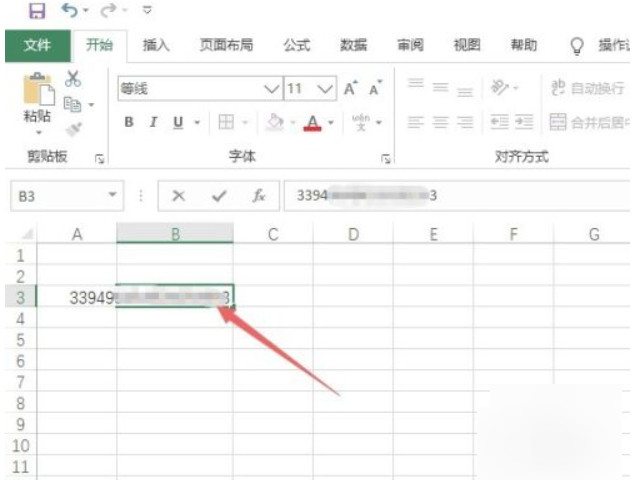Switch to the 开始 (Home) tab
Viewport: 640px width, 480px height.
coord(99,45)
